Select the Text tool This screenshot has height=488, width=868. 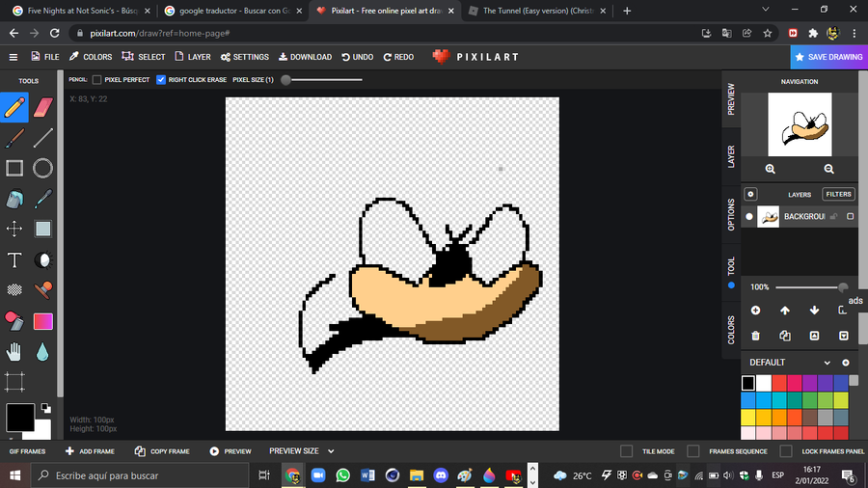tap(14, 259)
